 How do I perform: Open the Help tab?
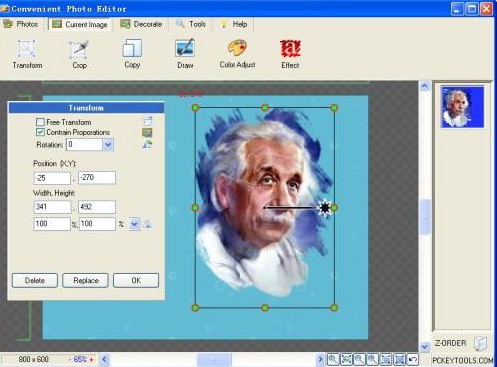(234, 24)
